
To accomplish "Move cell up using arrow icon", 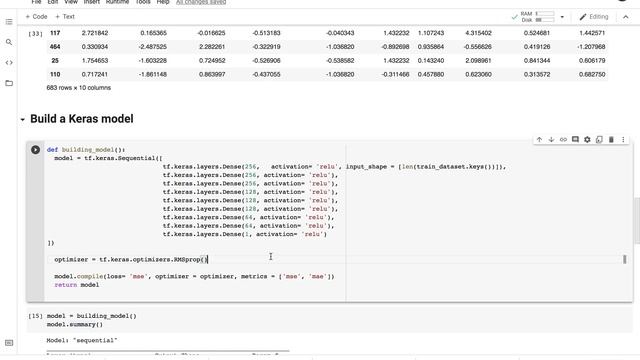I will [x=539, y=140].
